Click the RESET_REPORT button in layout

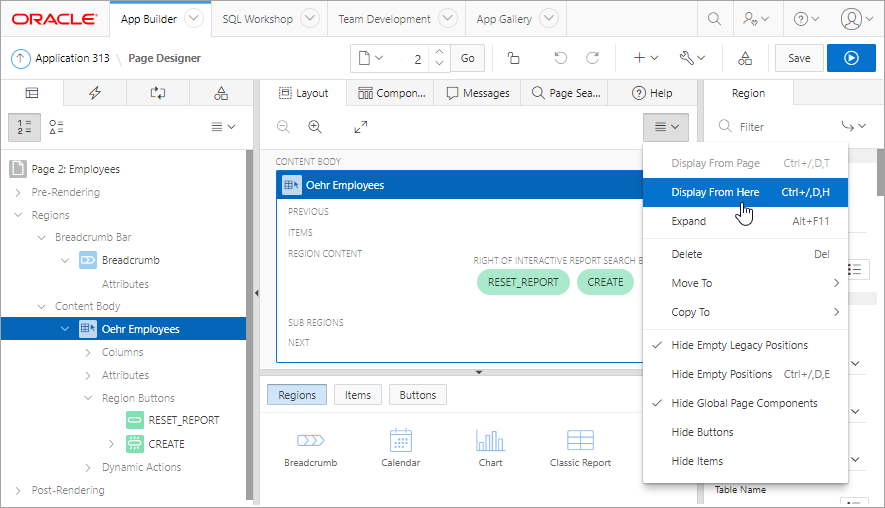pos(523,282)
